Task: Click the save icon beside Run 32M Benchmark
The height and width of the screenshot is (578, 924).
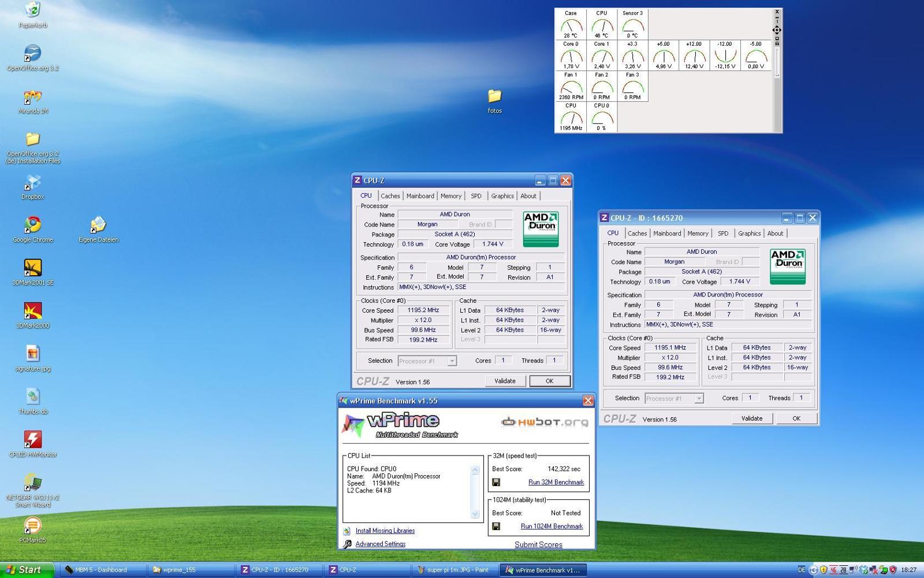Action: [x=496, y=483]
